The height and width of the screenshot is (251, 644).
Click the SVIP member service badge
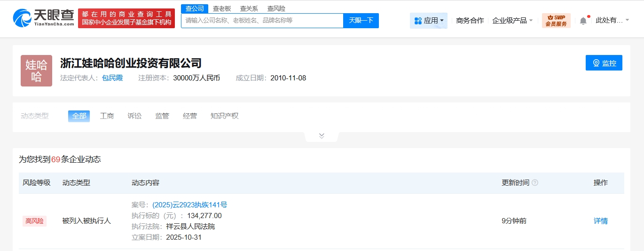[556, 21]
